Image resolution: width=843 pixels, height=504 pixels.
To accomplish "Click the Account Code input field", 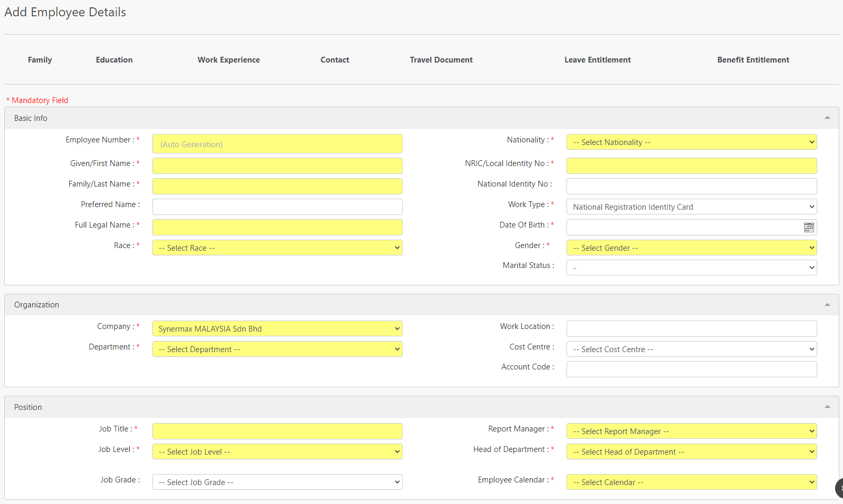I will [x=692, y=369].
